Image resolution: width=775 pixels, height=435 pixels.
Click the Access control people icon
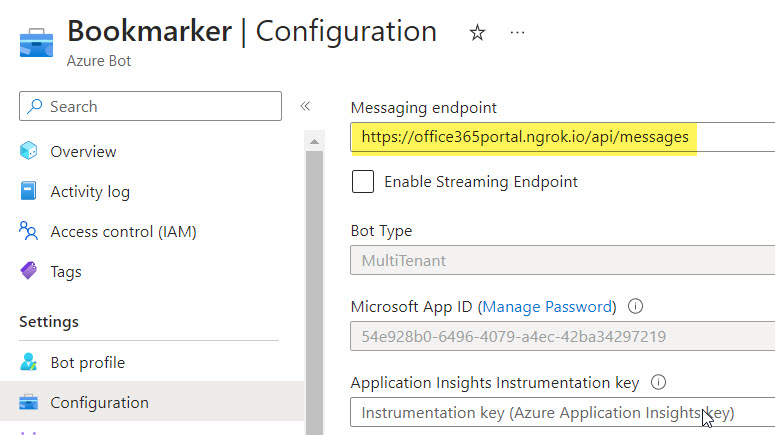point(28,231)
